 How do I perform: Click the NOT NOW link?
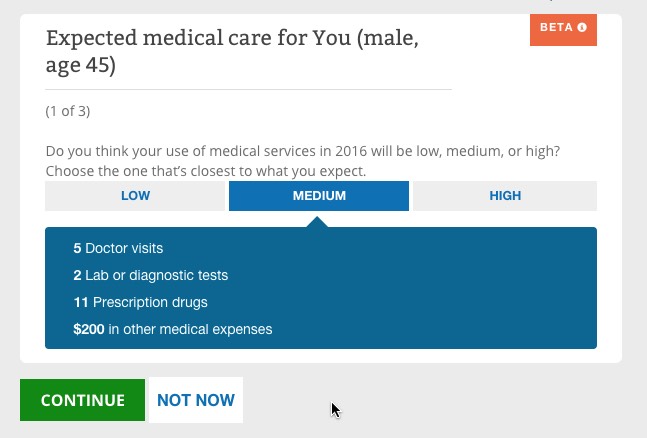click(x=196, y=400)
